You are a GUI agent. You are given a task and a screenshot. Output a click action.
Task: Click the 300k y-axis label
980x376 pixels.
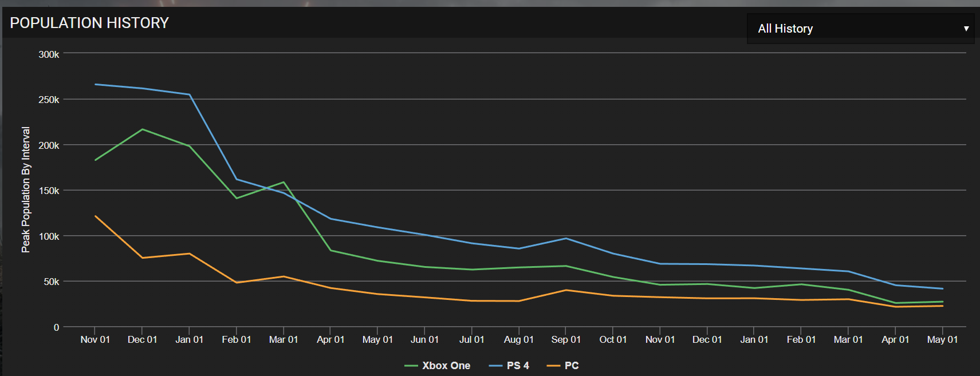point(49,54)
